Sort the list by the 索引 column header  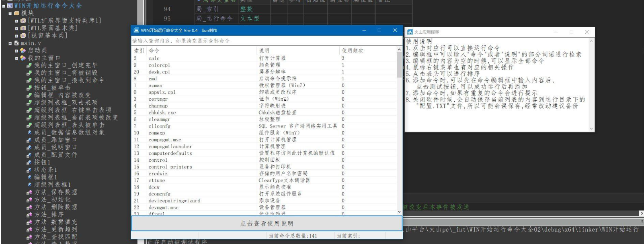[x=140, y=51]
